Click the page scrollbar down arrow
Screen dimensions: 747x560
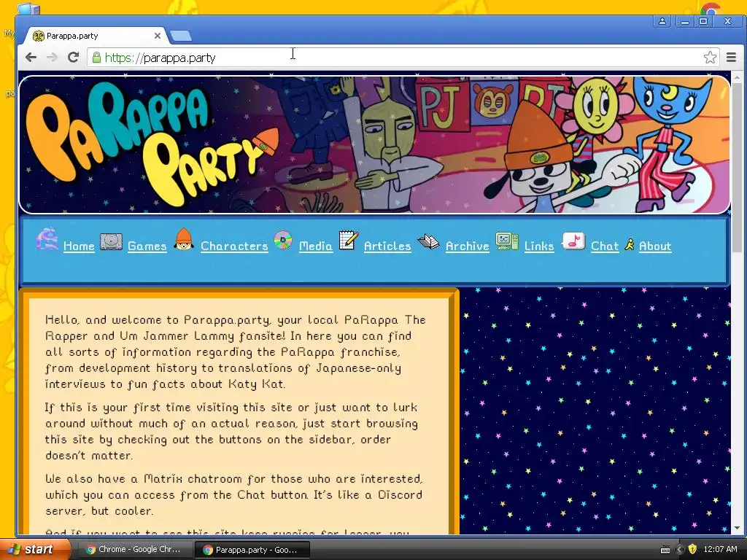click(737, 528)
